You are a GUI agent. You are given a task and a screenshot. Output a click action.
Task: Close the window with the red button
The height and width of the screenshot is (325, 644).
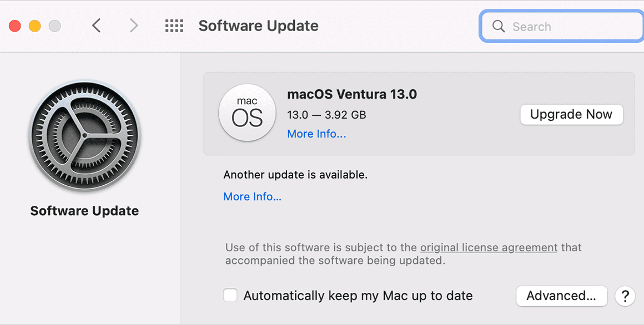[x=15, y=26]
